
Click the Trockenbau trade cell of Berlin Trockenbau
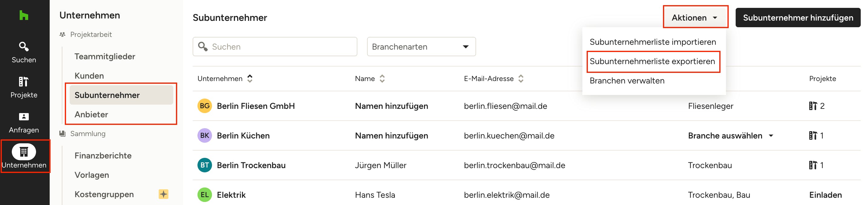[710, 165]
